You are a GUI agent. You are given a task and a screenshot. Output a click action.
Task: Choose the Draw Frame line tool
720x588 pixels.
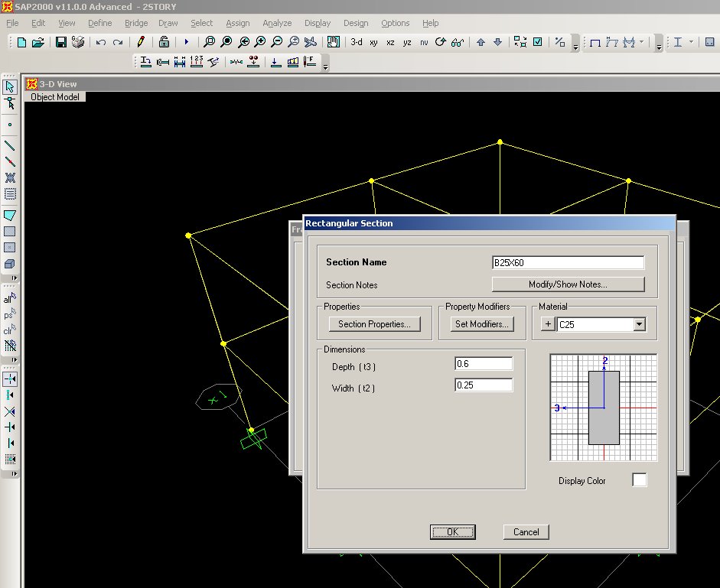10,145
